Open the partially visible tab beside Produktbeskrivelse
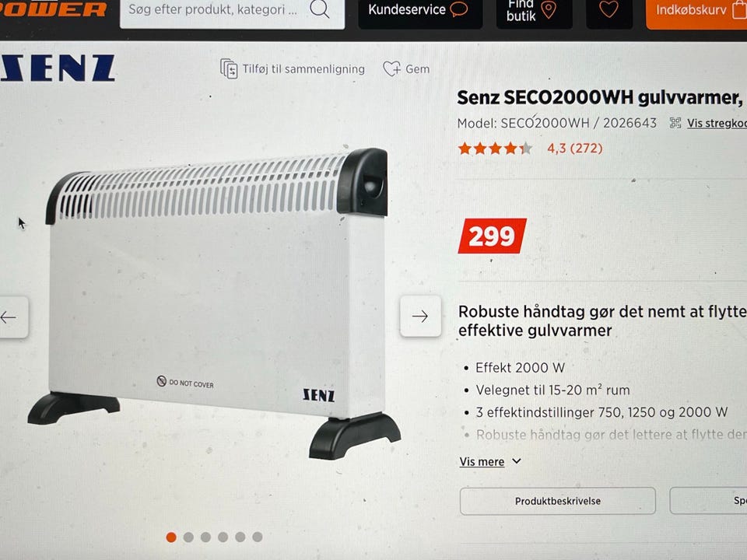 (708, 500)
